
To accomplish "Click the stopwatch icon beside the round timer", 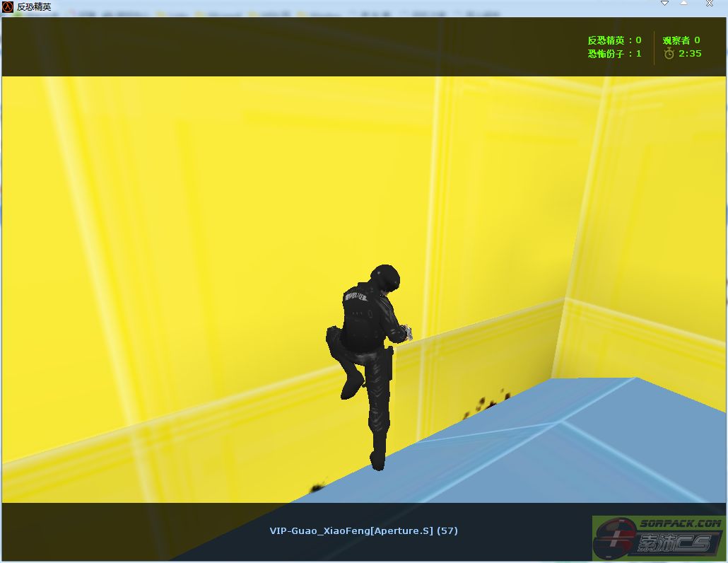I will [669, 54].
